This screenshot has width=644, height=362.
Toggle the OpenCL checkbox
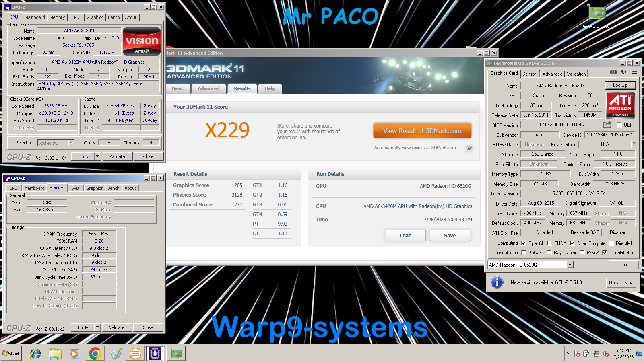pyautogui.click(x=524, y=243)
